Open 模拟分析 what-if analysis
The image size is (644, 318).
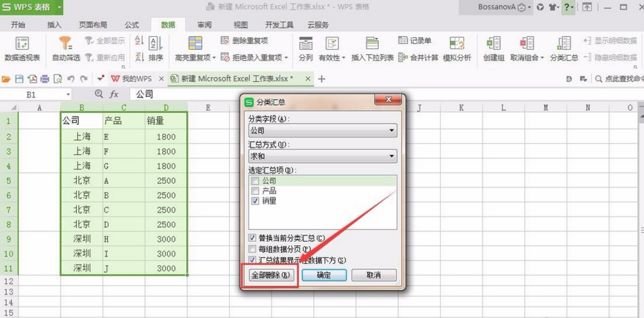click(457, 49)
